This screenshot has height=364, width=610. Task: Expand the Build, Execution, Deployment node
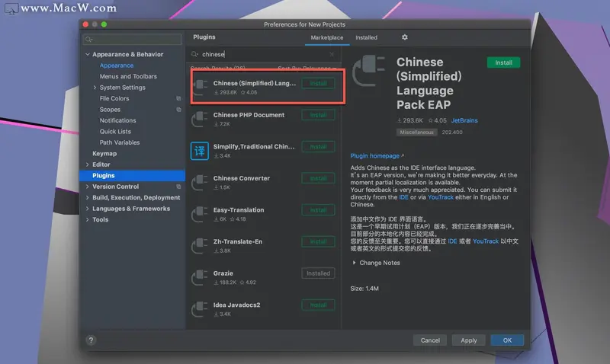coord(87,197)
